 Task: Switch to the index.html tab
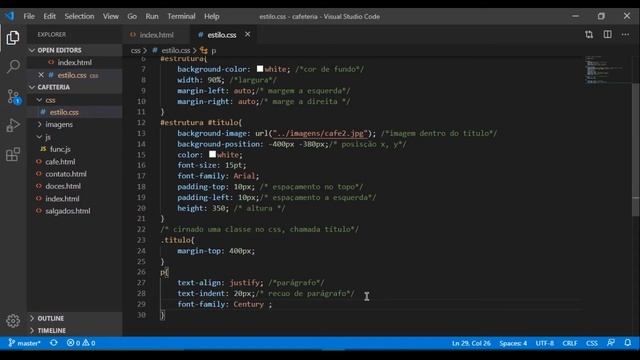pyautogui.click(x=156, y=35)
